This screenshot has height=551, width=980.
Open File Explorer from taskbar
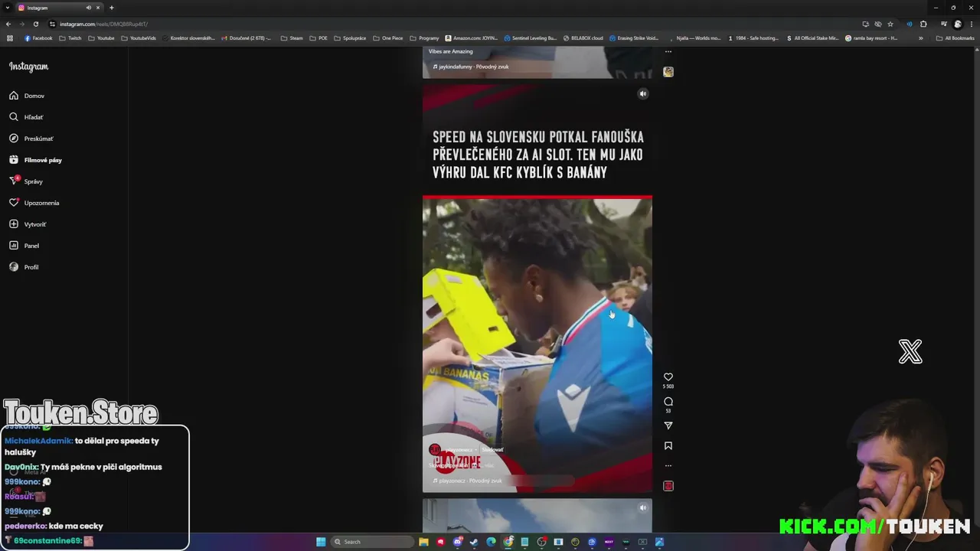423,542
